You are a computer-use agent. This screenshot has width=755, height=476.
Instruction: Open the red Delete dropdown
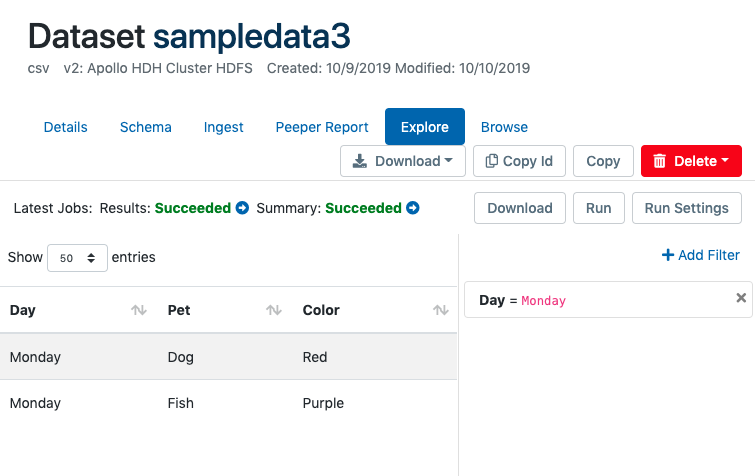tap(690, 161)
